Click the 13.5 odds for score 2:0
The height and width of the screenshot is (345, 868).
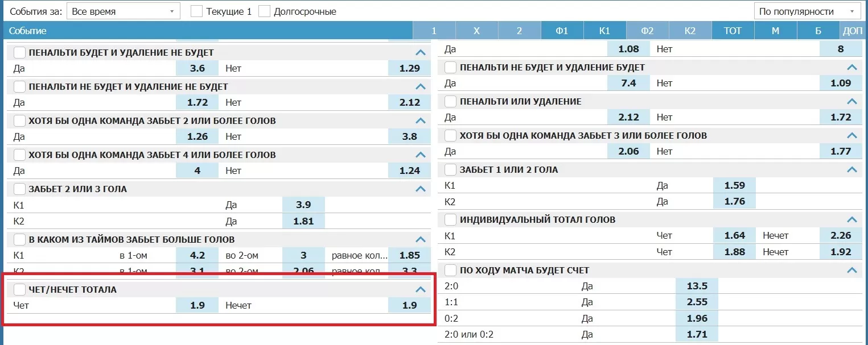click(x=697, y=286)
